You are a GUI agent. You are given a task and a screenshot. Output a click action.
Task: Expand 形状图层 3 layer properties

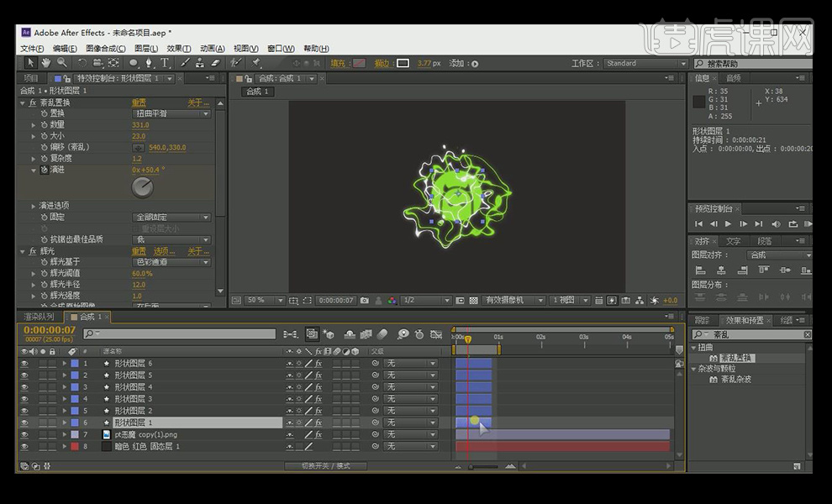click(x=65, y=399)
